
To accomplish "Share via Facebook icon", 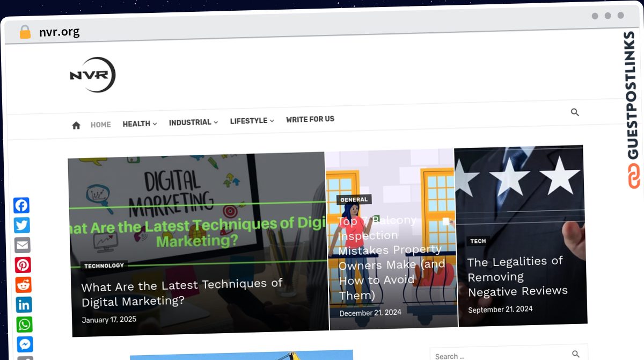I will (22, 206).
